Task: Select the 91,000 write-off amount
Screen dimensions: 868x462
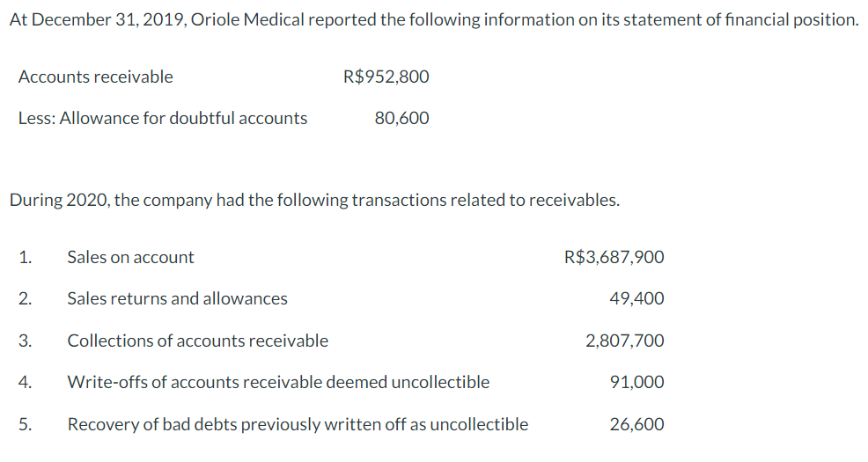Action: [x=636, y=382]
